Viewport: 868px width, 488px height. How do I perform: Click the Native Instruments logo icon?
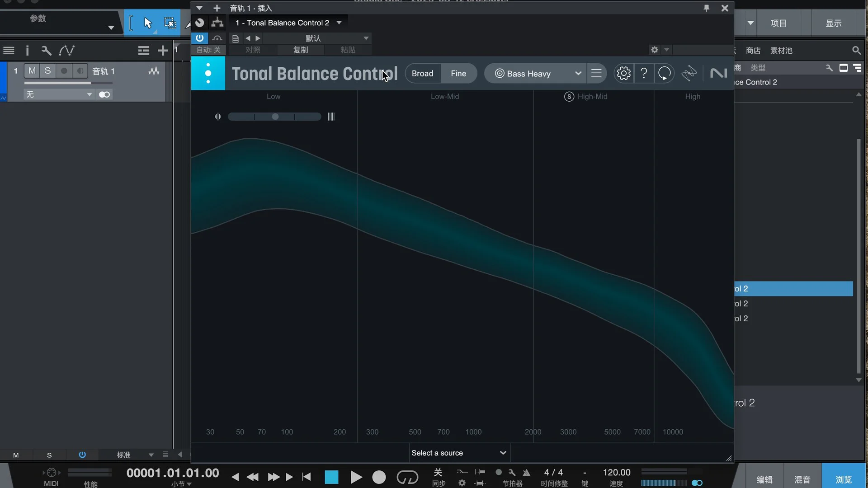(718, 73)
